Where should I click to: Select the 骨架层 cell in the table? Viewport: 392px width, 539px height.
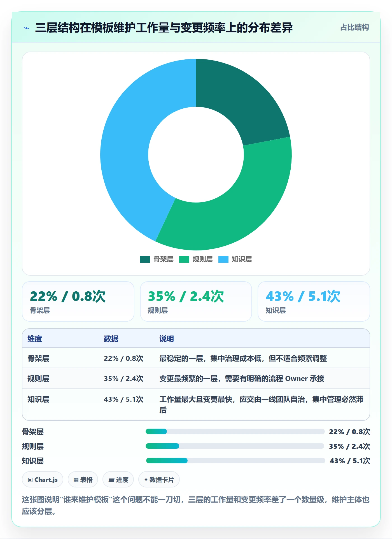click(x=38, y=358)
